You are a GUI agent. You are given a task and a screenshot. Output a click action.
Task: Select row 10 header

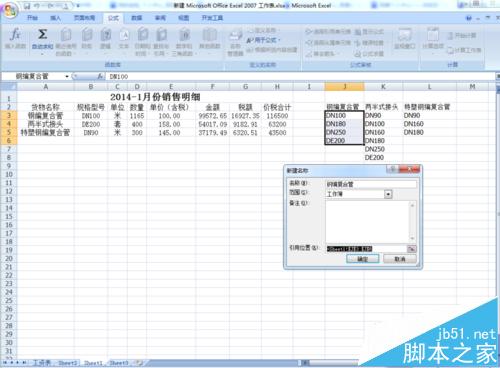[9, 174]
